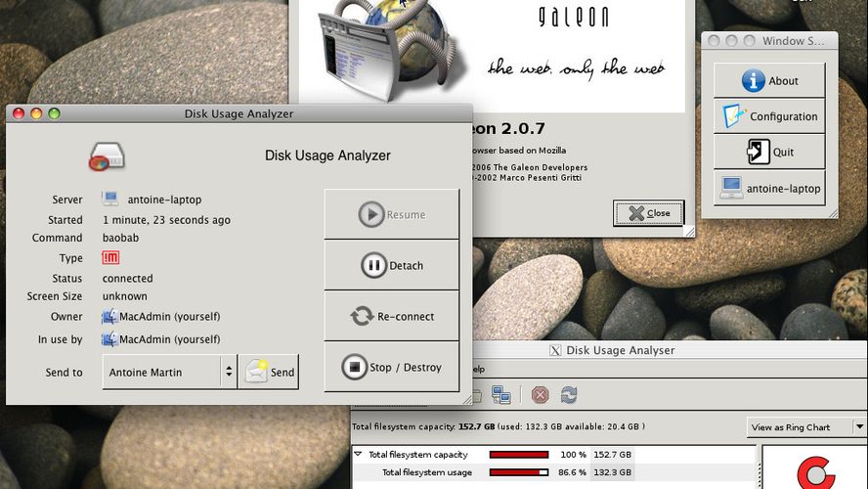The width and height of the screenshot is (868, 489).
Task: Click the 'unknown' Screen Size value
Action: pos(124,296)
